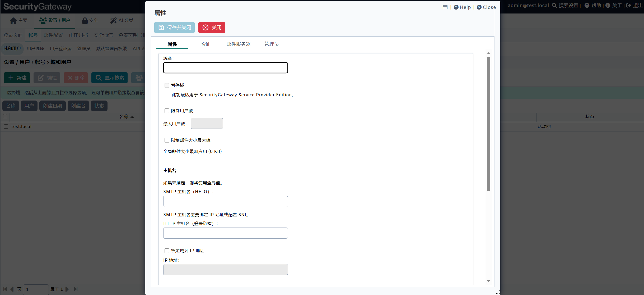Go to the last page icon

coord(76,289)
